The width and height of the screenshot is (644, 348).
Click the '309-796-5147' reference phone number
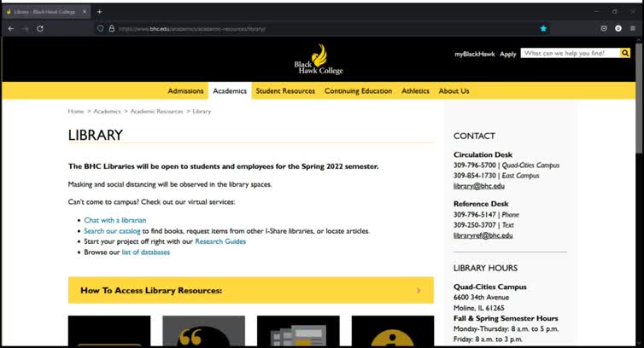tap(475, 215)
